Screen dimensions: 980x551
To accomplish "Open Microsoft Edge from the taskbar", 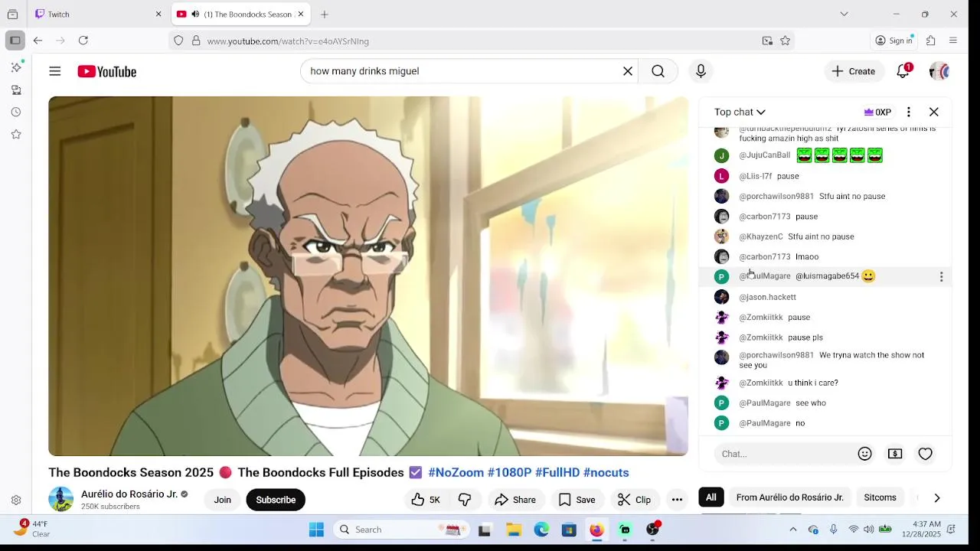I will [541, 530].
